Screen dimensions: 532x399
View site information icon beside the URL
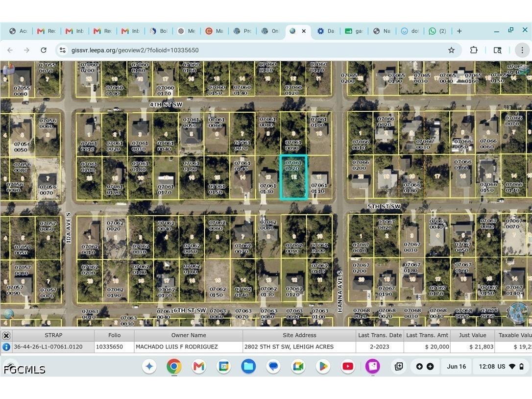[62, 50]
